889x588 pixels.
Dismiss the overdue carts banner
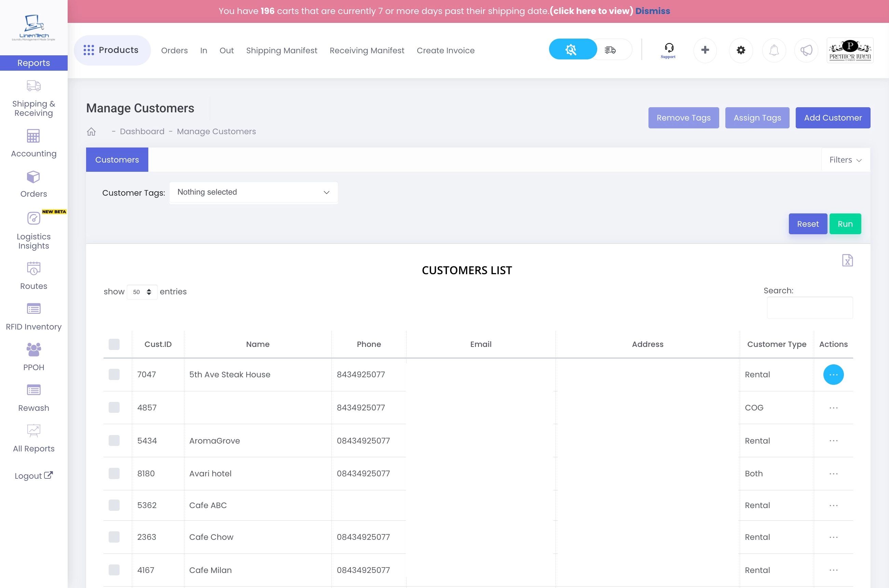[652, 11]
